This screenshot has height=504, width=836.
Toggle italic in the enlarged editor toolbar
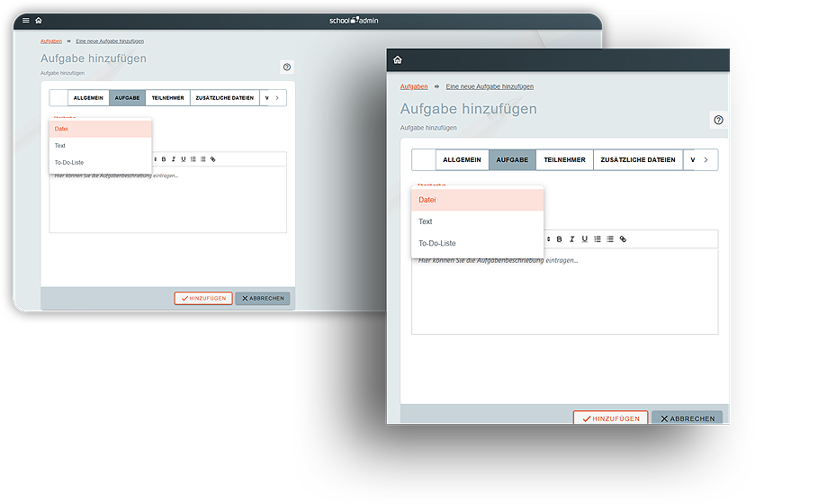pos(571,239)
